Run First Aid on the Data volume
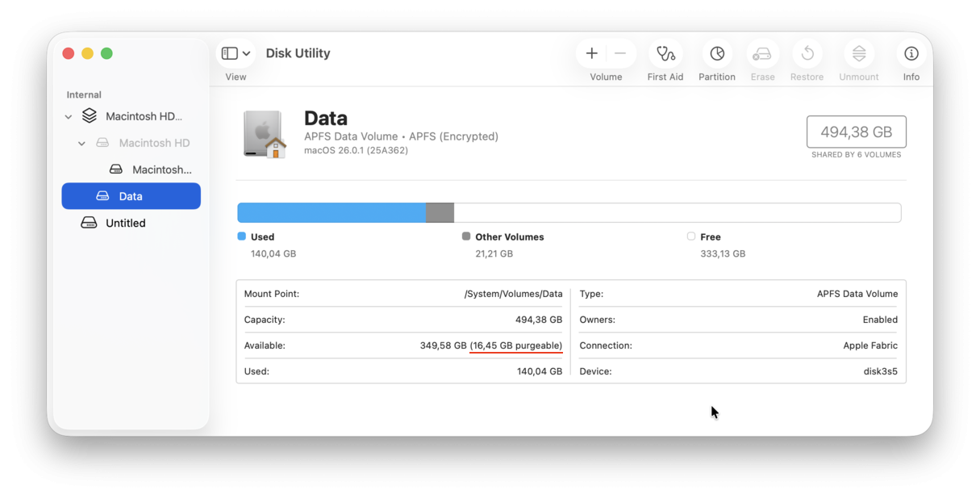 [665, 53]
